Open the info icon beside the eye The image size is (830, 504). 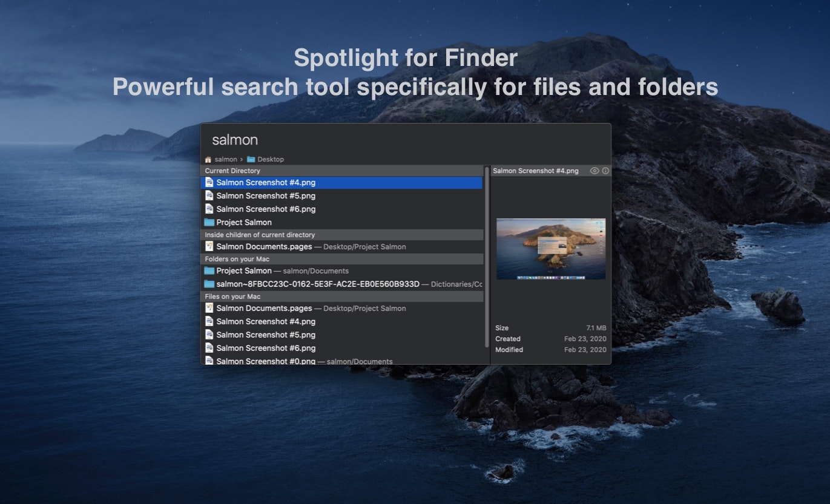click(x=605, y=171)
